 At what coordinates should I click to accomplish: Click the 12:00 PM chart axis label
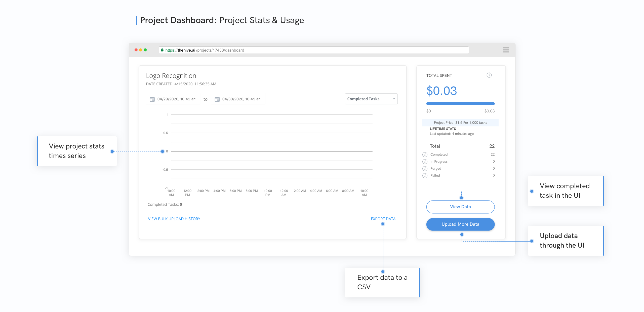pos(187,193)
